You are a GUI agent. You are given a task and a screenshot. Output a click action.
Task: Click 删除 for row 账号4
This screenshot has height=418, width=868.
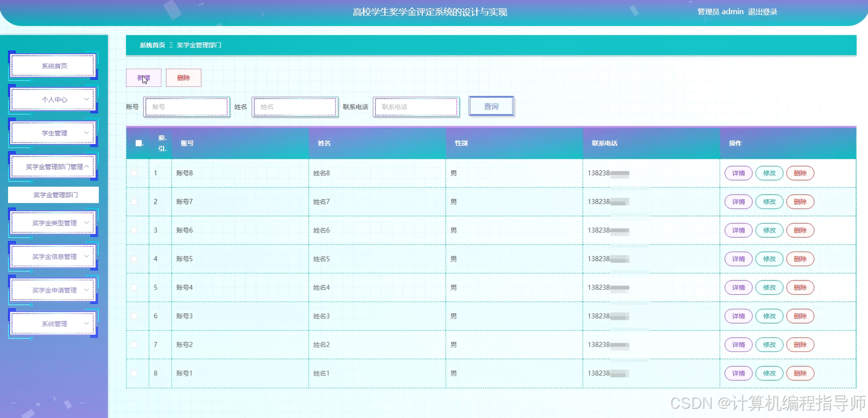[x=800, y=288]
